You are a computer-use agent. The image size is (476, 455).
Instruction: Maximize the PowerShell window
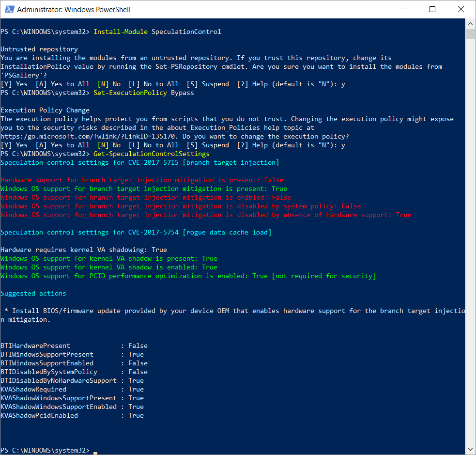click(432, 9)
